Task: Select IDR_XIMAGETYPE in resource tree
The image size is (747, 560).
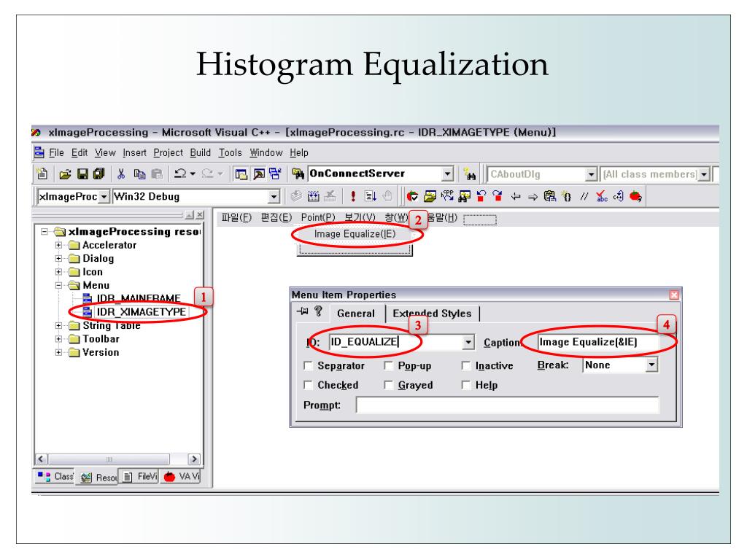Action: [x=141, y=312]
